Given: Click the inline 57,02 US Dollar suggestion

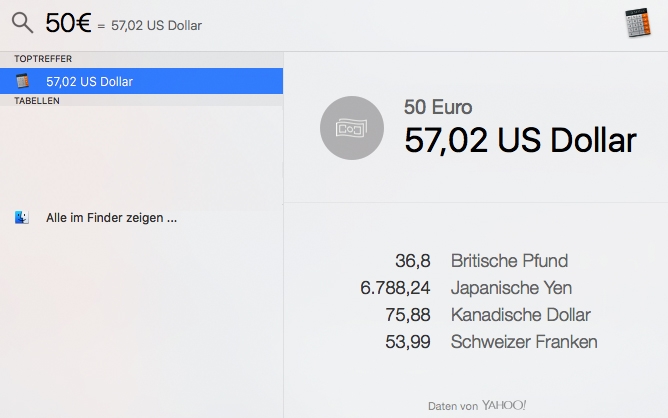Looking at the screenshot, I should click(x=156, y=26).
